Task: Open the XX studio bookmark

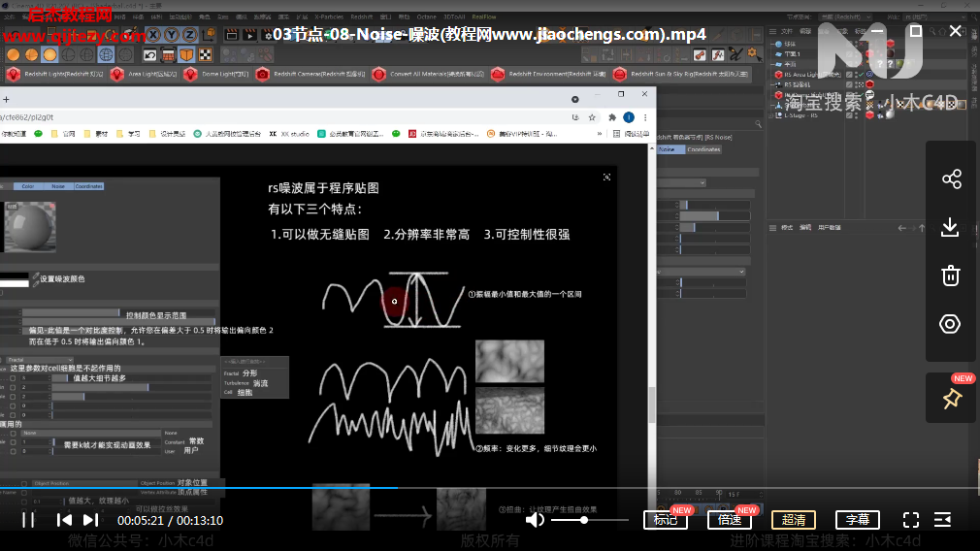Action: 289,134
